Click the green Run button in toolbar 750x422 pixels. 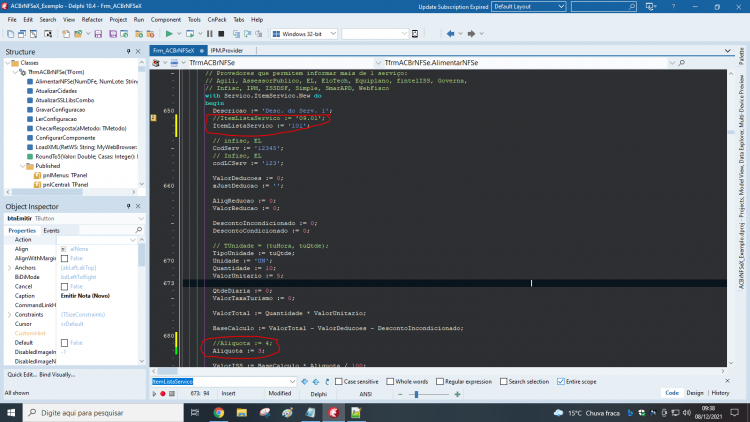(x=169, y=34)
